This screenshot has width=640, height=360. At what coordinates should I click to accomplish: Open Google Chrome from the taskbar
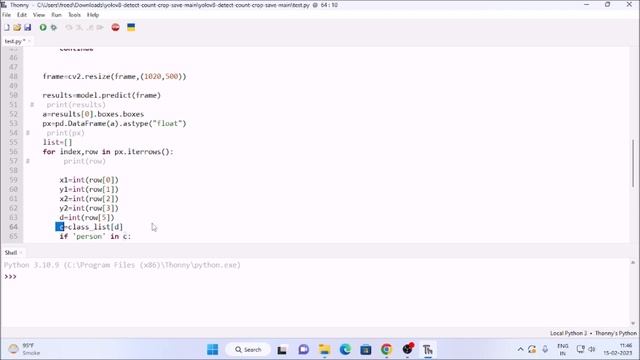[x=387, y=349]
